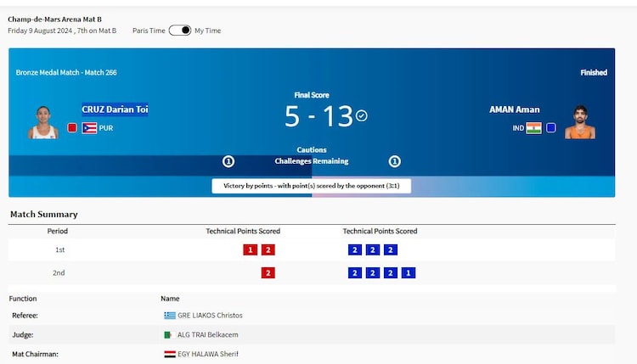The image size is (637, 364).
Task: Click the checkmark icon beside final score
Action: coord(362,115)
